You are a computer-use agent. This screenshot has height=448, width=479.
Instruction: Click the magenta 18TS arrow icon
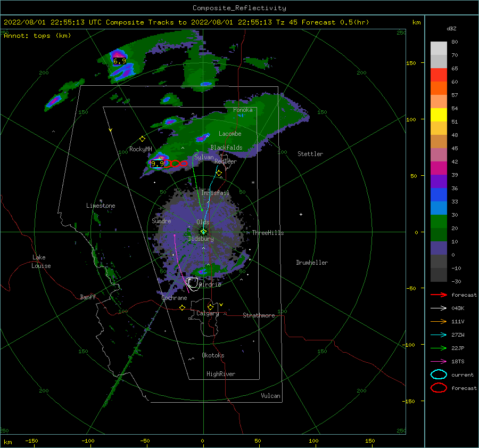(439, 362)
